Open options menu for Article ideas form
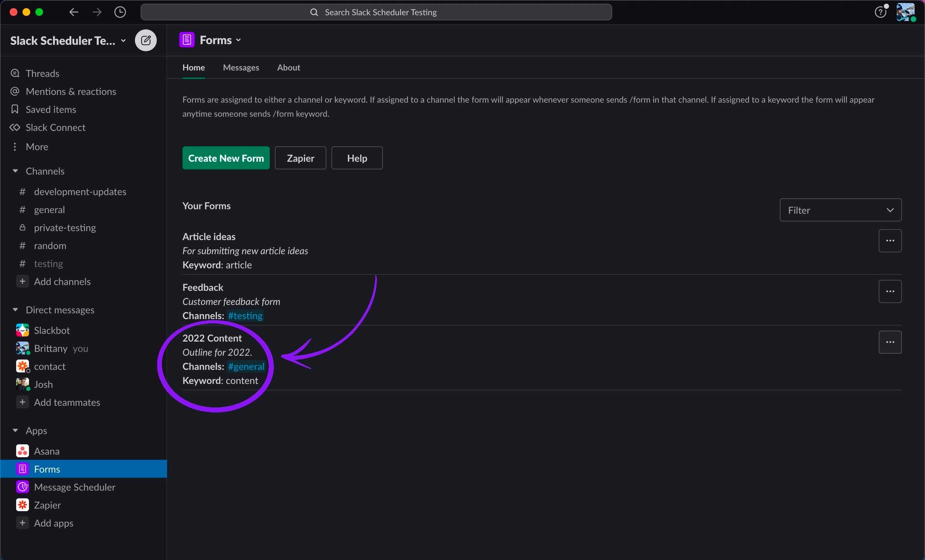Viewport: 925px width, 560px height. pyautogui.click(x=890, y=241)
